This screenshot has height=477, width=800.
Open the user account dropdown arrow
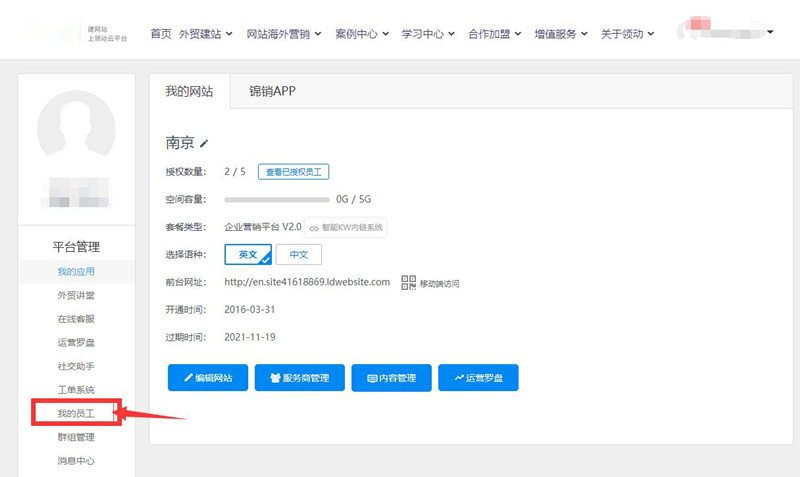770,32
